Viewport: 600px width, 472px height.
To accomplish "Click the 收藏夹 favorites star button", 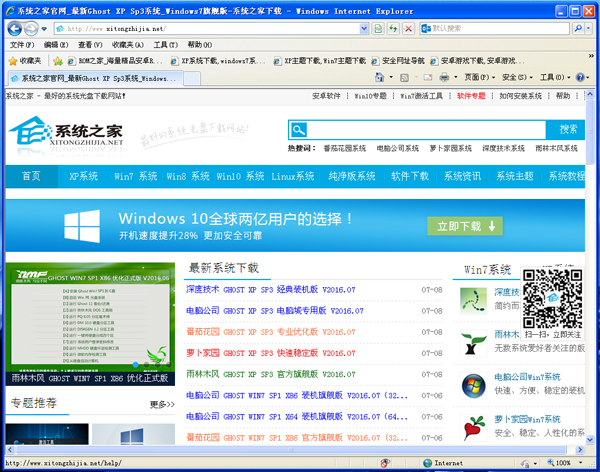I will coord(25,61).
